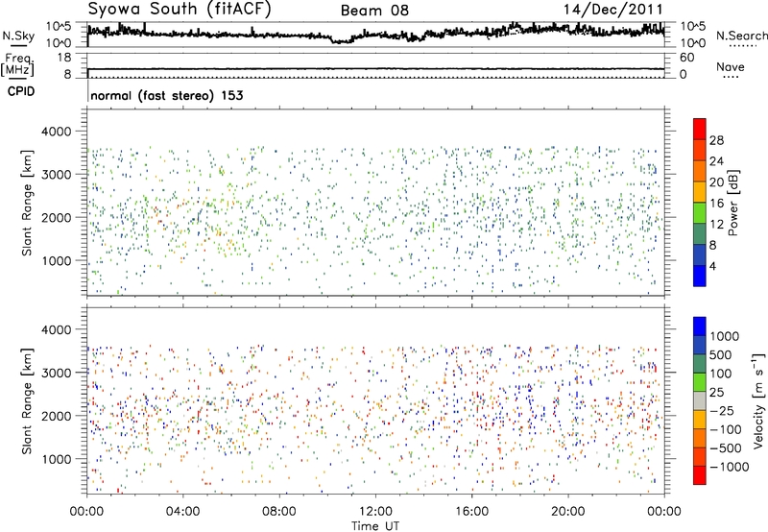This screenshot has width=768, height=532.
Task: Click the 'Velocity [m s-1]' colorbar label
Action: pyautogui.click(x=758, y=400)
